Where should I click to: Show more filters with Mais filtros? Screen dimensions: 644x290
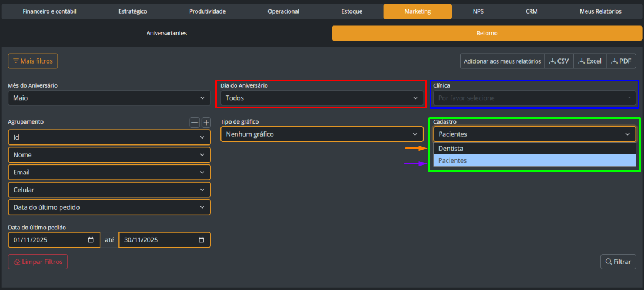coord(33,61)
